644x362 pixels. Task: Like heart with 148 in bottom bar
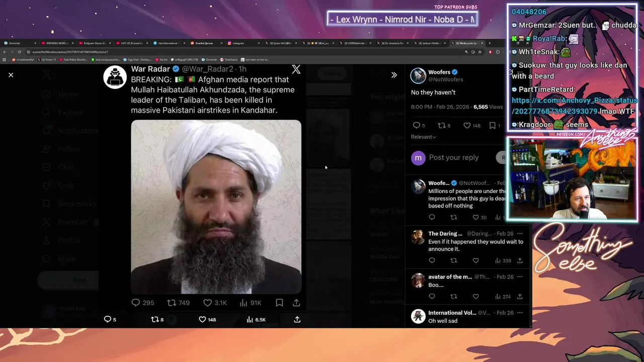coord(202,319)
